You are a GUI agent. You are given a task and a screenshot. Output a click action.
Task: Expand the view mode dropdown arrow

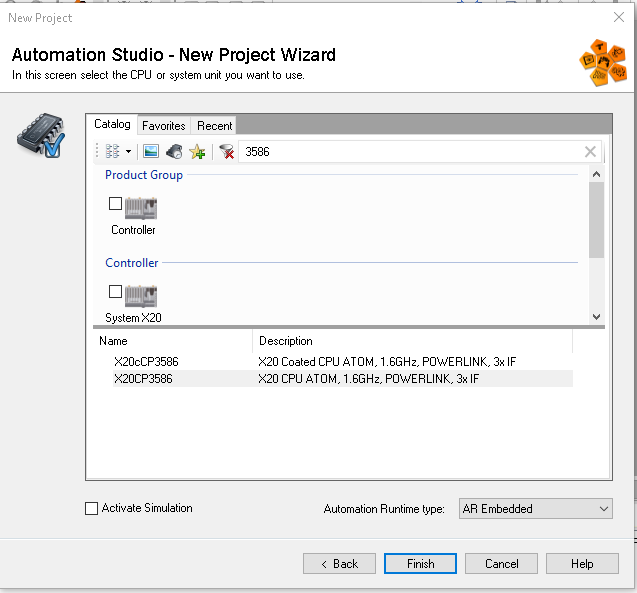(x=128, y=151)
